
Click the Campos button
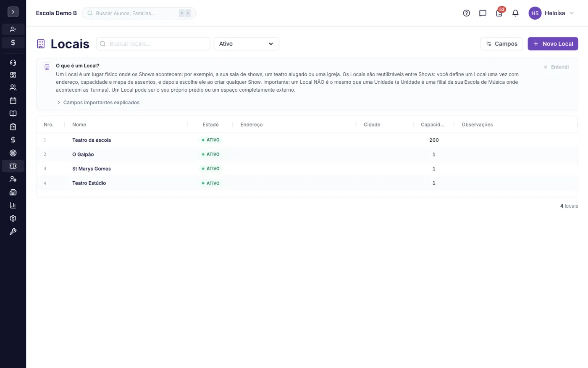point(501,44)
